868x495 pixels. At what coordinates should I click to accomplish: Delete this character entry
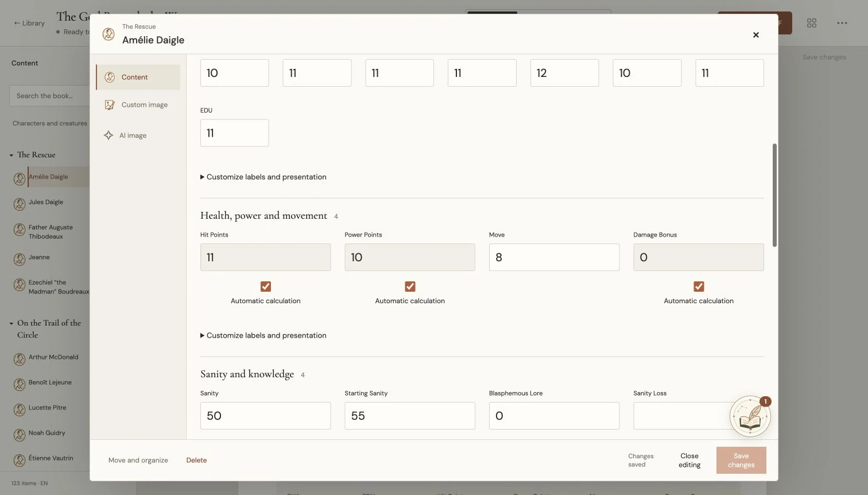point(196,461)
